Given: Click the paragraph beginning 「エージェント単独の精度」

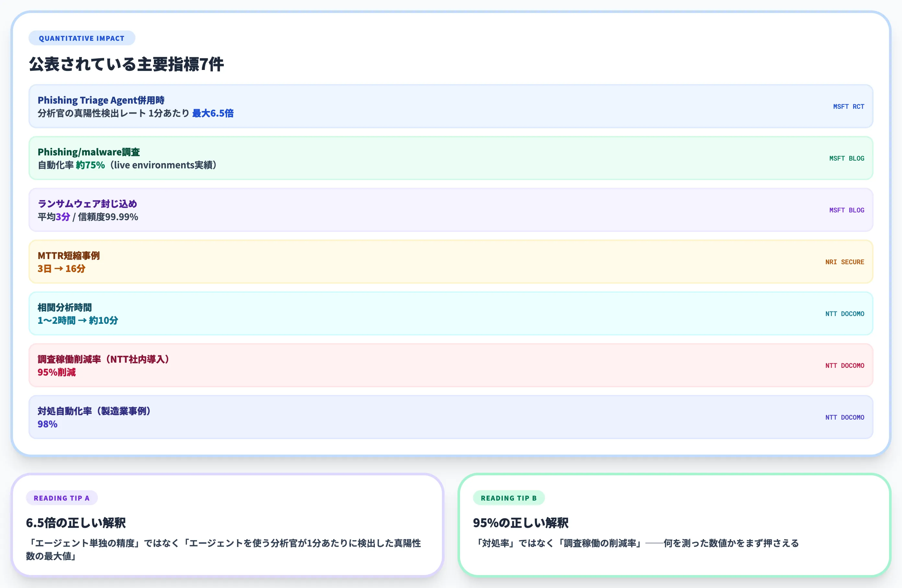Looking at the screenshot, I should click(224, 550).
